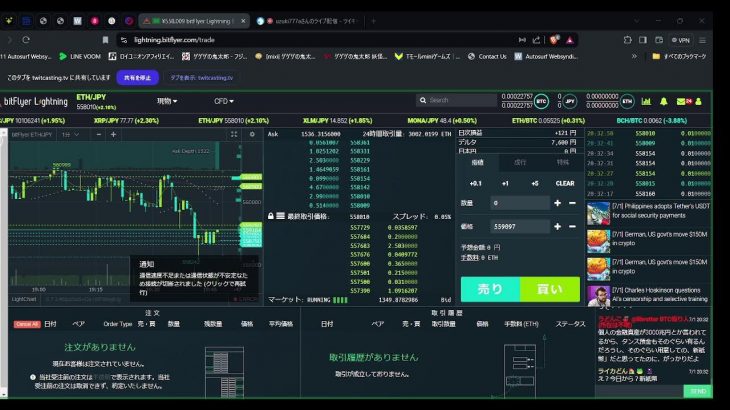This screenshot has height=410, width=730.
Task: Decrease 数量 quantity with minus
Action: click(x=572, y=203)
